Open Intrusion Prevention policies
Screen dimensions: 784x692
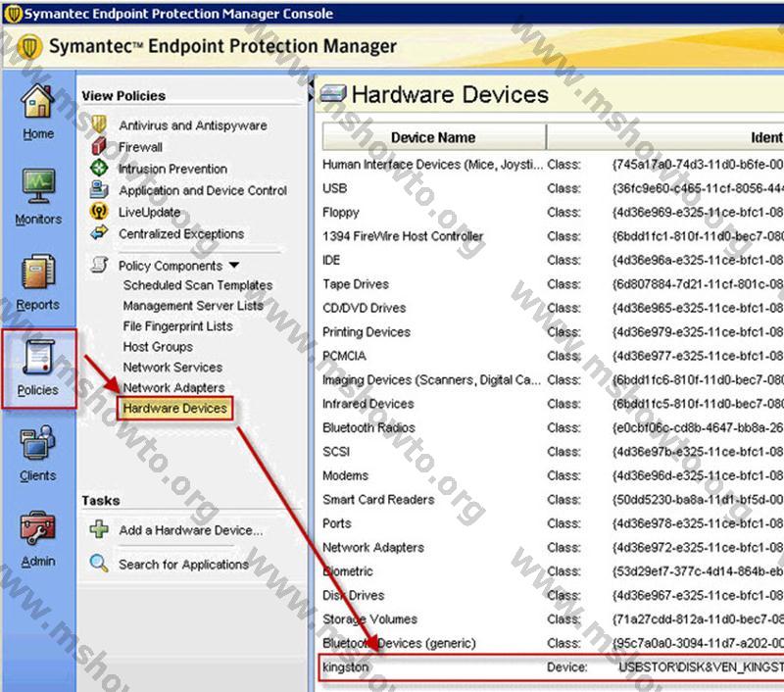coord(173,169)
